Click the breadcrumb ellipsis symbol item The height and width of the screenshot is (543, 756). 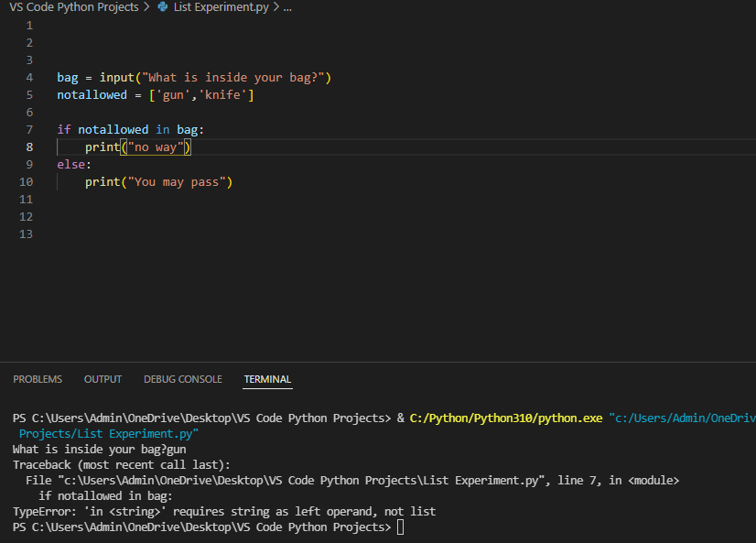tap(287, 7)
